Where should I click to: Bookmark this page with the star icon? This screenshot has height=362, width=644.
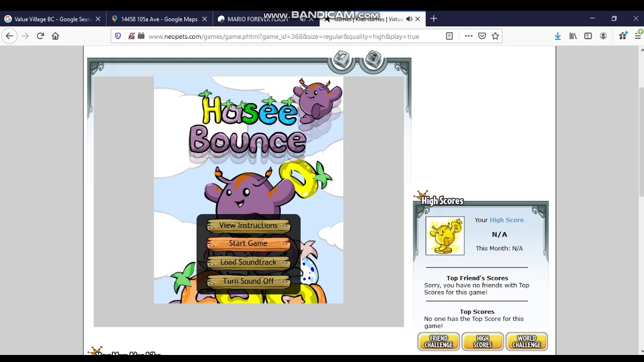[495, 36]
